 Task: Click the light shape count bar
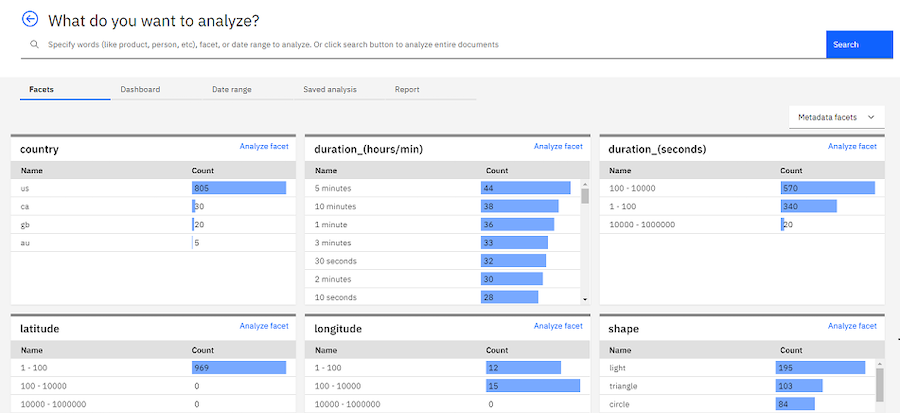coord(822,369)
